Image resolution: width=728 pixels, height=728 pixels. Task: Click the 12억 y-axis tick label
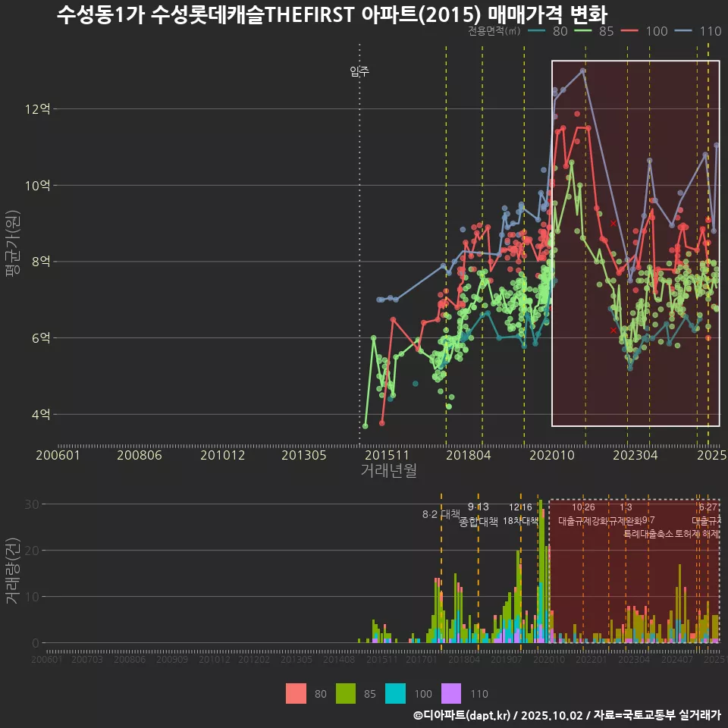click(x=37, y=109)
